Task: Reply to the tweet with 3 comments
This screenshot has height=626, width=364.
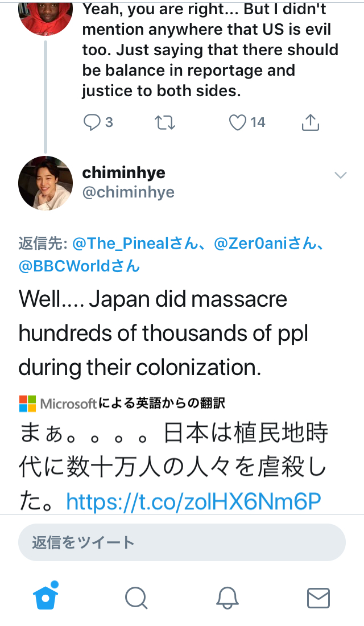Action: pyautogui.click(x=92, y=122)
